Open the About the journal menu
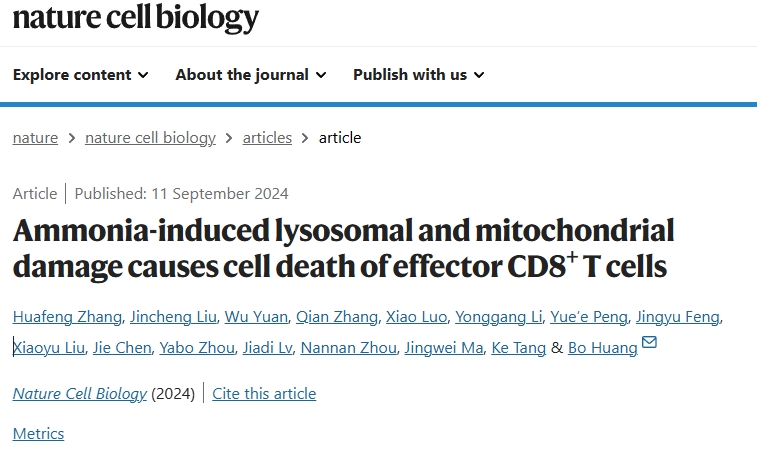 251,75
